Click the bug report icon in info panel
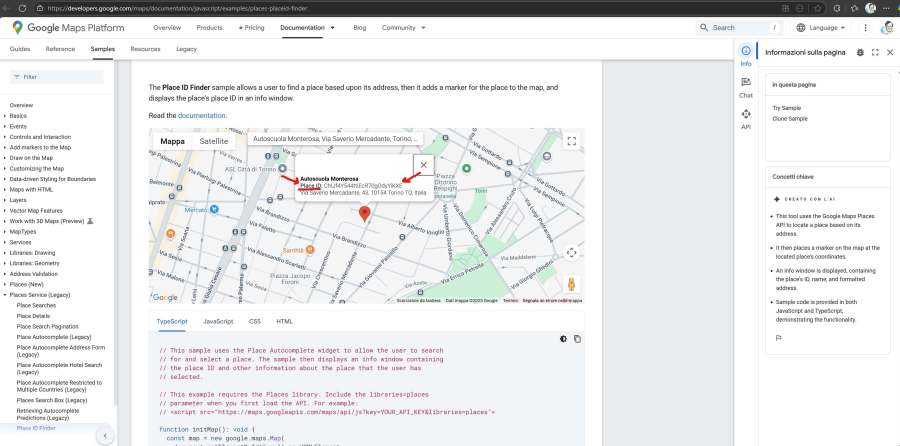 click(860, 52)
